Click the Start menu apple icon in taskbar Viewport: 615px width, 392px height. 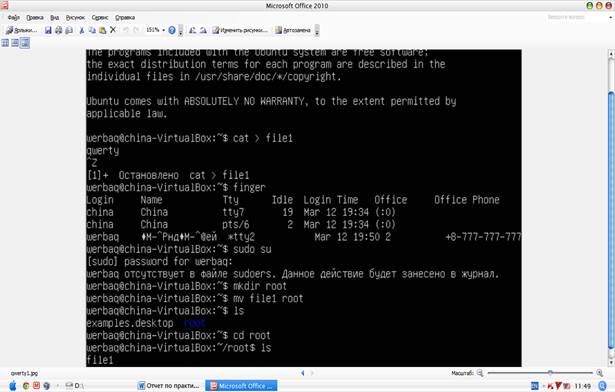click(x=13, y=386)
